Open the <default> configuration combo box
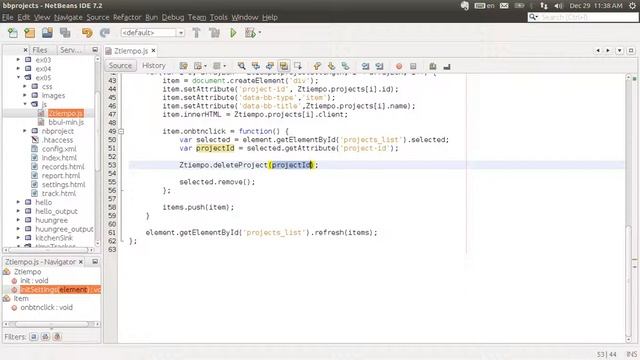This screenshot has width=640, height=360. (153, 33)
